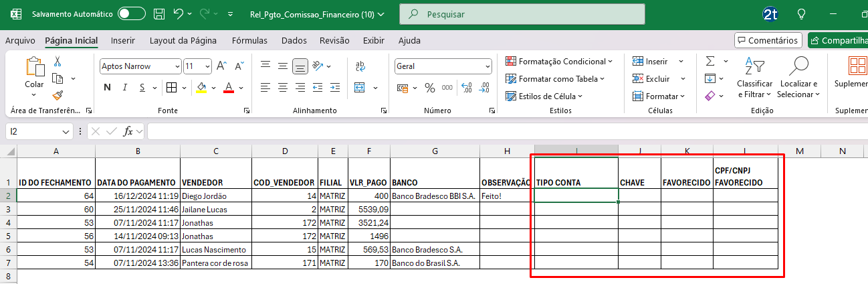Click the Save floppy disk icon
Screen dimensions: 868x284
click(x=158, y=14)
